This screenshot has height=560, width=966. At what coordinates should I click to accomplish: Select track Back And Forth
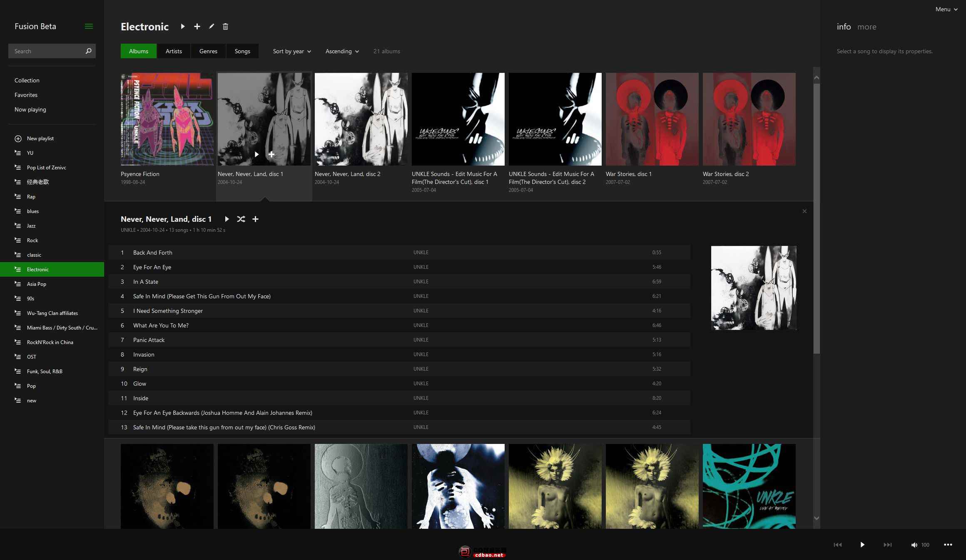[399, 253]
